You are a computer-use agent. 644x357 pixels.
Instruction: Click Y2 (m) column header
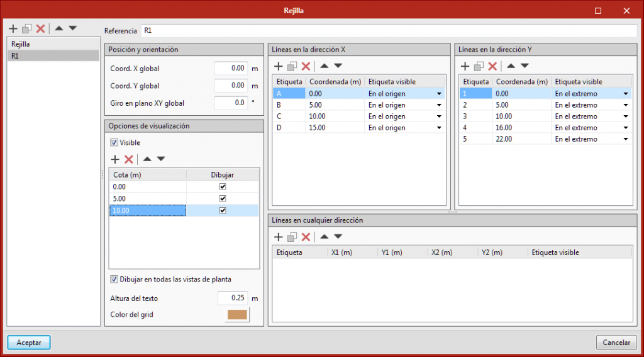point(502,252)
